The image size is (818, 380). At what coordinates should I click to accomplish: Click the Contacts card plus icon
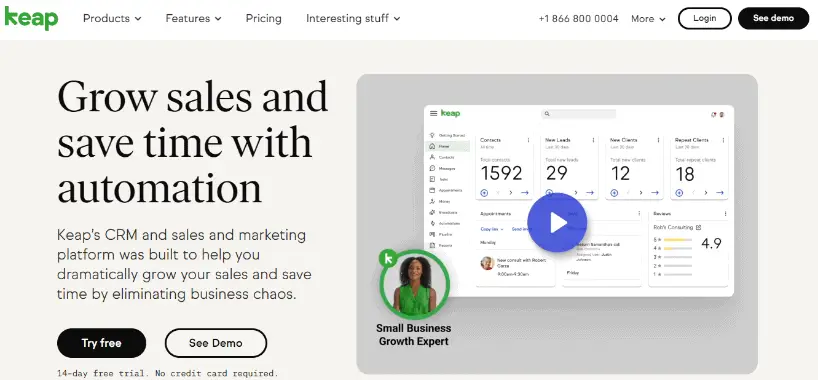[x=484, y=193]
